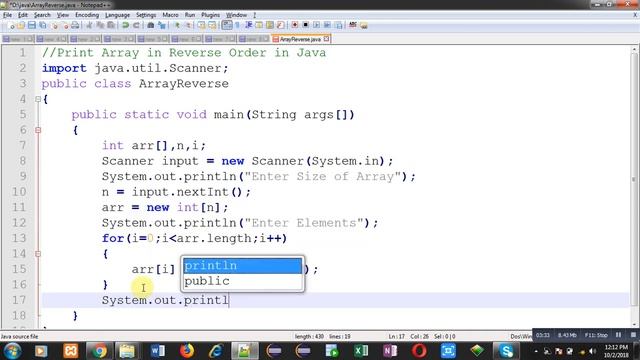Click the Stop Recording macro icon
640x360 pixels.
pyautogui.click(x=305, y=25)
